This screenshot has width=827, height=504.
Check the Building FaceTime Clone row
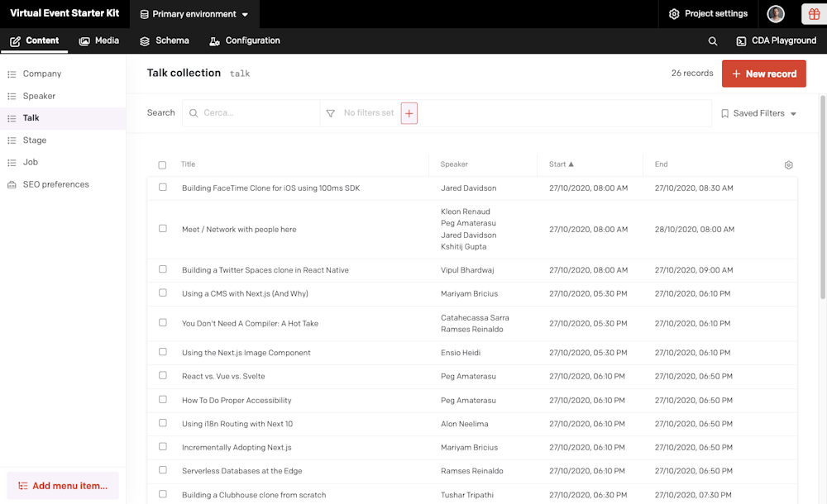pos(162,188)
